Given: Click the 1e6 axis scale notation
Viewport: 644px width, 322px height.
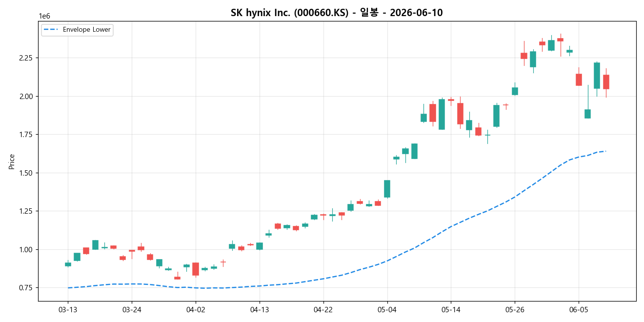Looking at the screenshot, I should (x=44, y=17).
